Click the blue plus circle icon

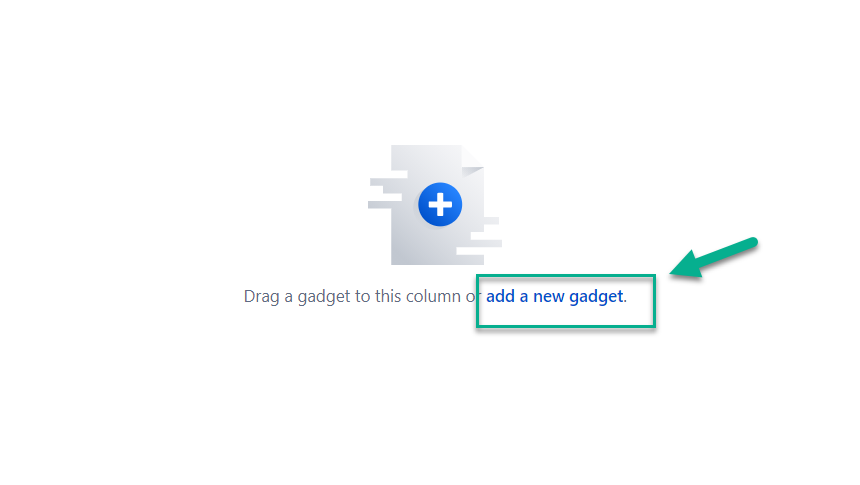[440, 204]
